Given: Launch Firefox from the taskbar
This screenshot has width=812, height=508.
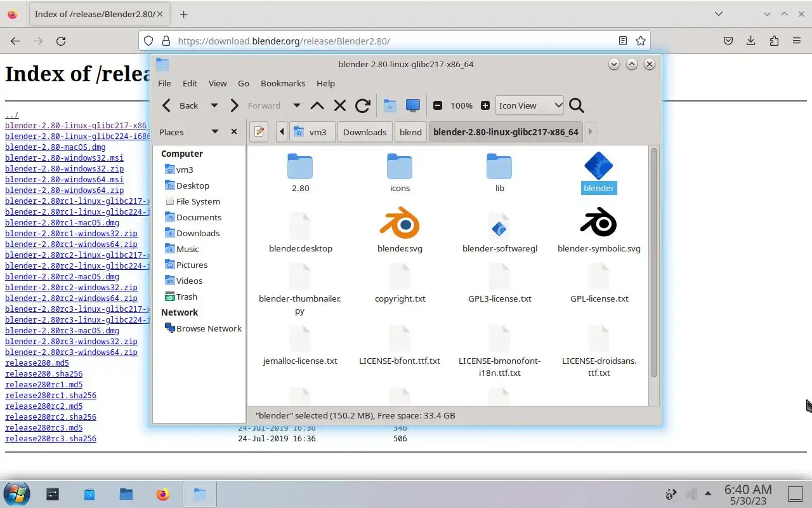Looking at the screenshot, I should (x=163, y=493).
